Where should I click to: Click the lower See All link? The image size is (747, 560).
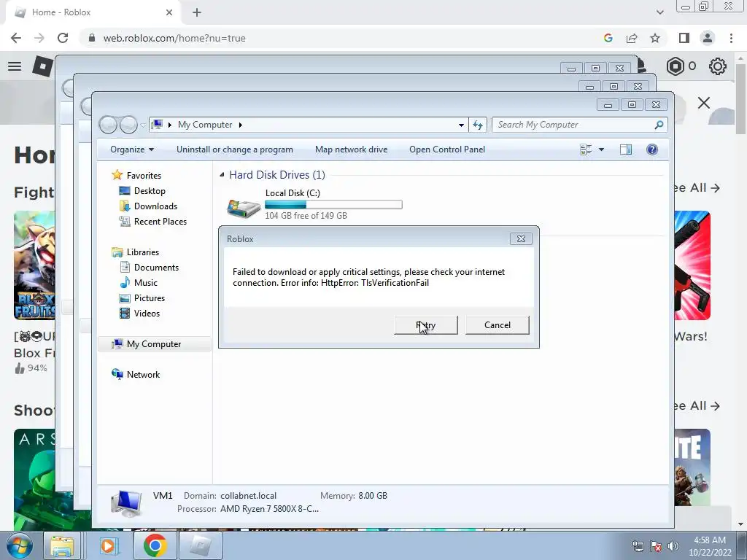pyautogui.click(x=697, y=405)
